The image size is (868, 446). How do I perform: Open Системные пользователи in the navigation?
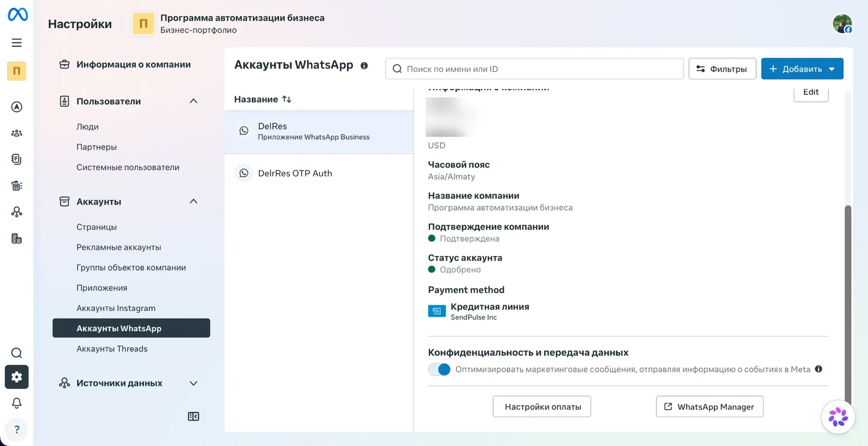coord(128,167)
